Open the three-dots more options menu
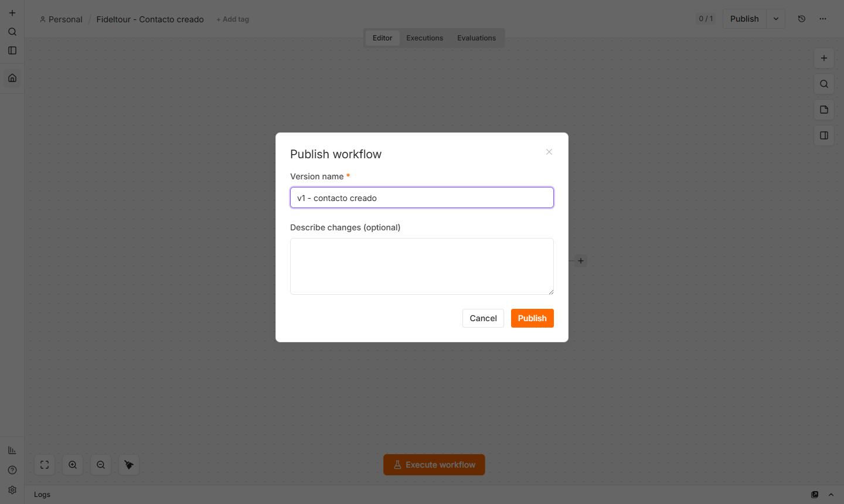 coord(823,19)
